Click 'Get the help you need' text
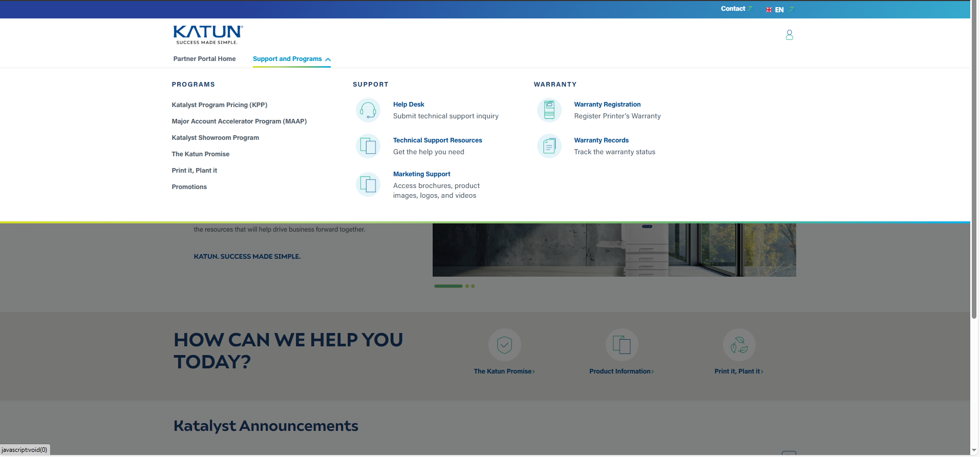 (429, 152)
